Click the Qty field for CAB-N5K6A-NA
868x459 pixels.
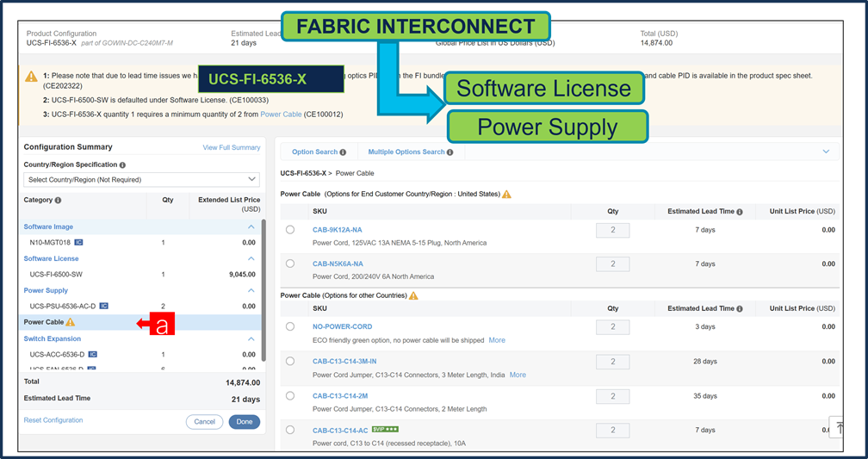coord(612,264)
